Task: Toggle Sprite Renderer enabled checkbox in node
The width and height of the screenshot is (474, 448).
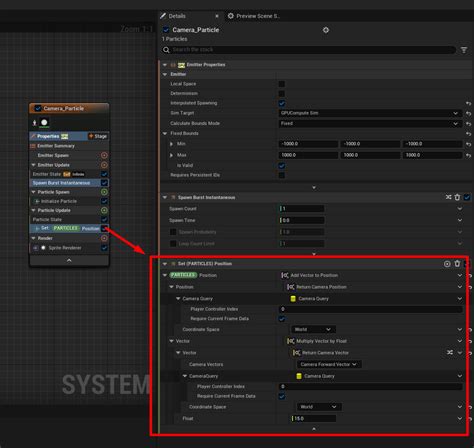Action: click(104, 248)
